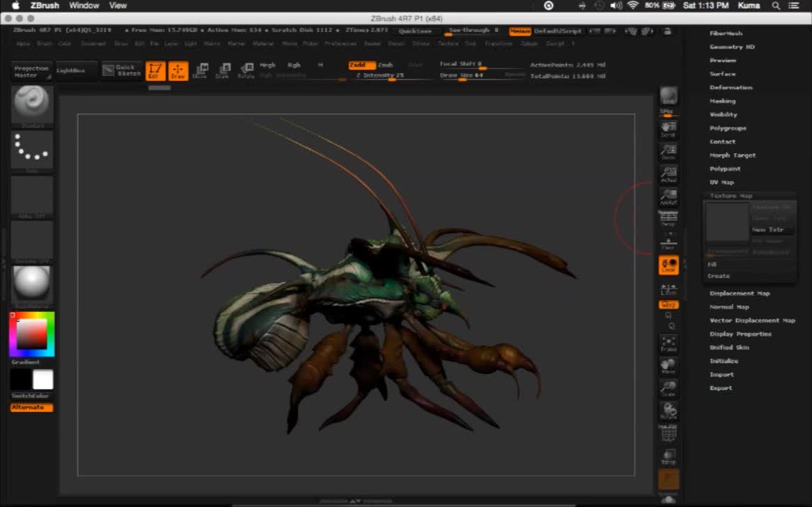
Task: Set canvas to Actual size
Action: click(668, 175)
